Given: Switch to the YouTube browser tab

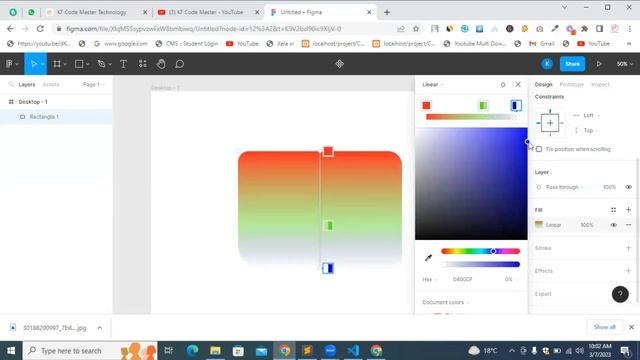Looking at the screenshot, I should (x=207, y=12).
